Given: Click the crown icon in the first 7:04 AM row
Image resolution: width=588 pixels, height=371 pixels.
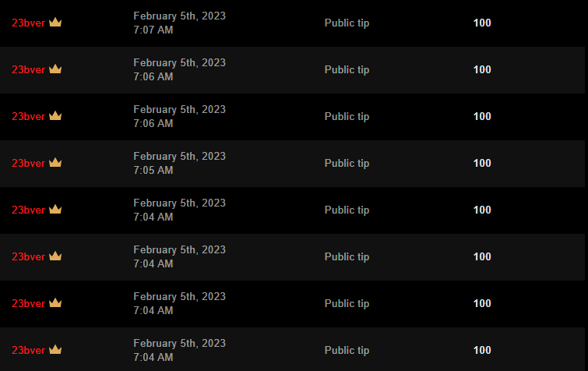Looking at the screenshot, I should (55, 210).
